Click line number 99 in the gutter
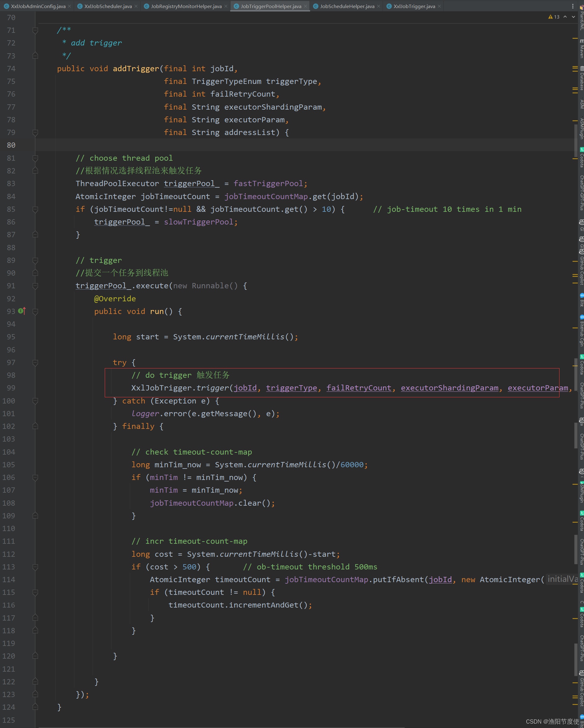 point(11,388)
